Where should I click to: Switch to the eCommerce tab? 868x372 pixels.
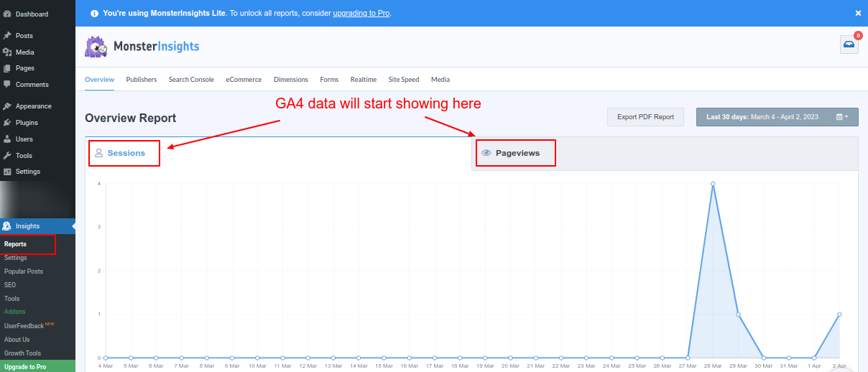244,80
